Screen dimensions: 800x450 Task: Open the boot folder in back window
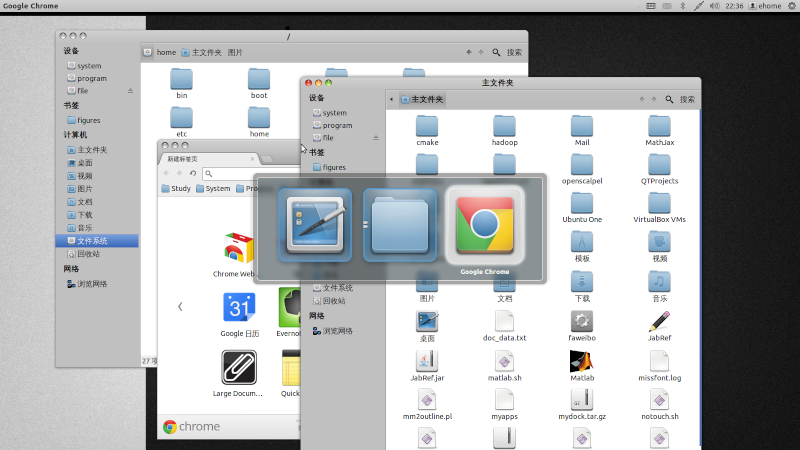coord(259,83)
